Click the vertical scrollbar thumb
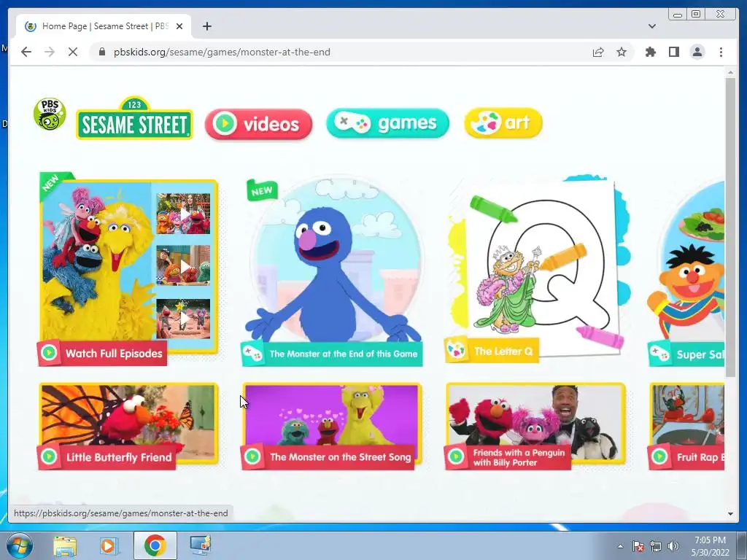The width and height of the screenshot is (747, 560). tap(730, 227)
